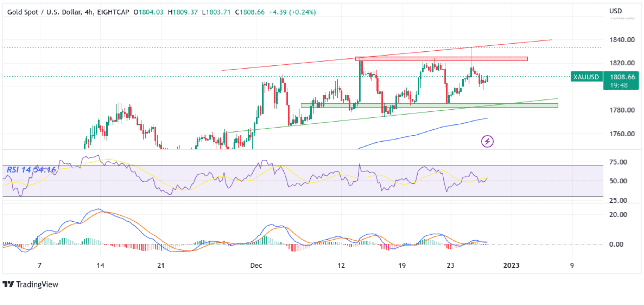Viewport: 644px width, 305px height.
Task: Click the 20.00 MACD axis label
Action: coord(618,215)
